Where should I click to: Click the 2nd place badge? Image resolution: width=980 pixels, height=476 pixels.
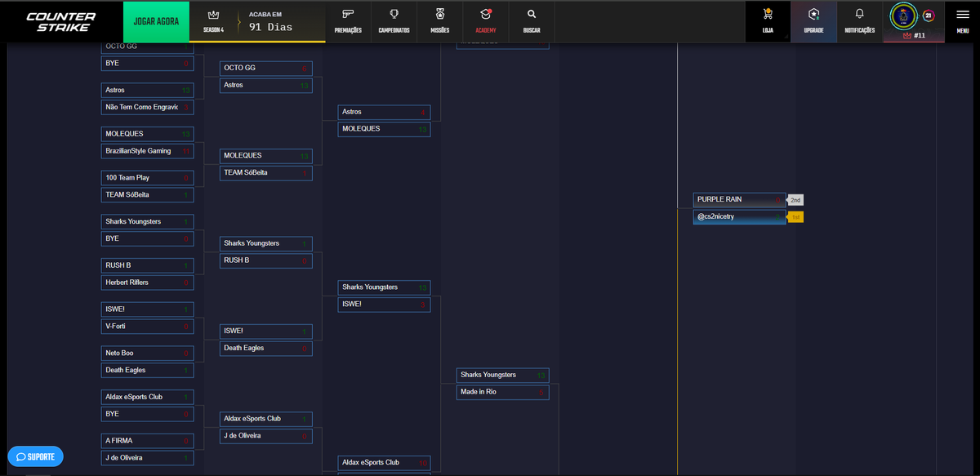coord(795,199)
